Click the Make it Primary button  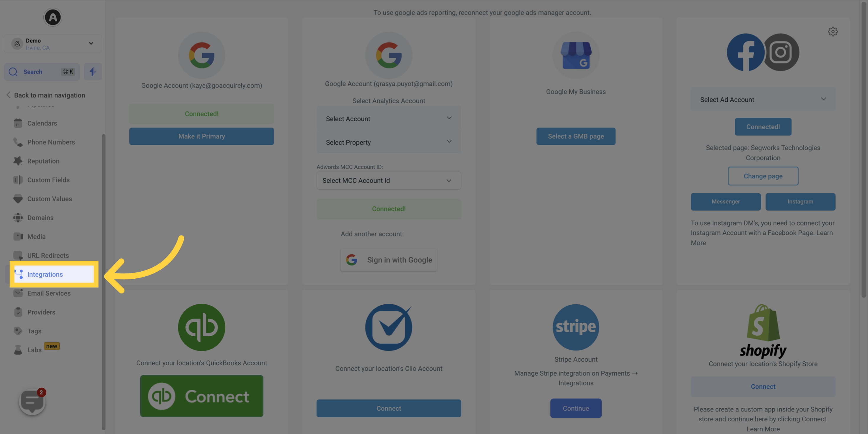coord(201,136)
